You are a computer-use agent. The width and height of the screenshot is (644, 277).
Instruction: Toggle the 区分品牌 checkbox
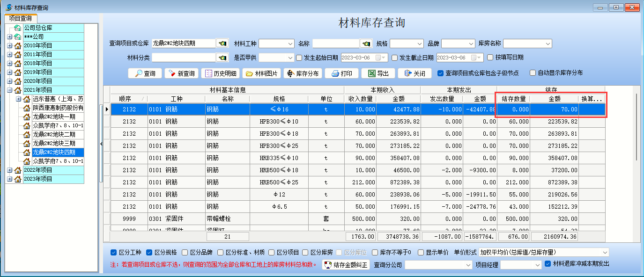tap(185, 252)
